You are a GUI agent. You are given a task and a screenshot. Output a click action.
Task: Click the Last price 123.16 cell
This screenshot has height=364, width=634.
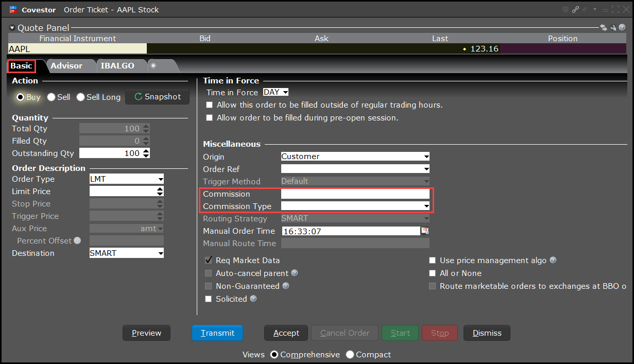[440, 49]
